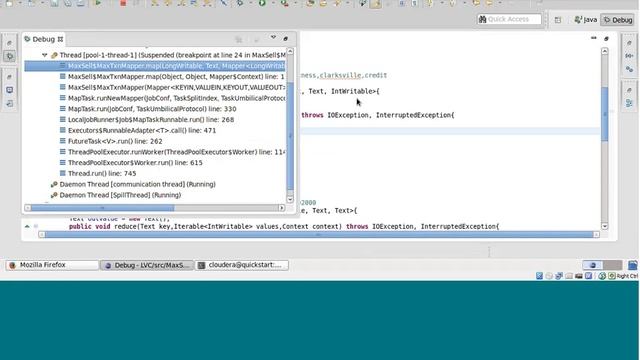
Task: Select MapTask.runNewMapper stack frame
Action: click(172, 98)
